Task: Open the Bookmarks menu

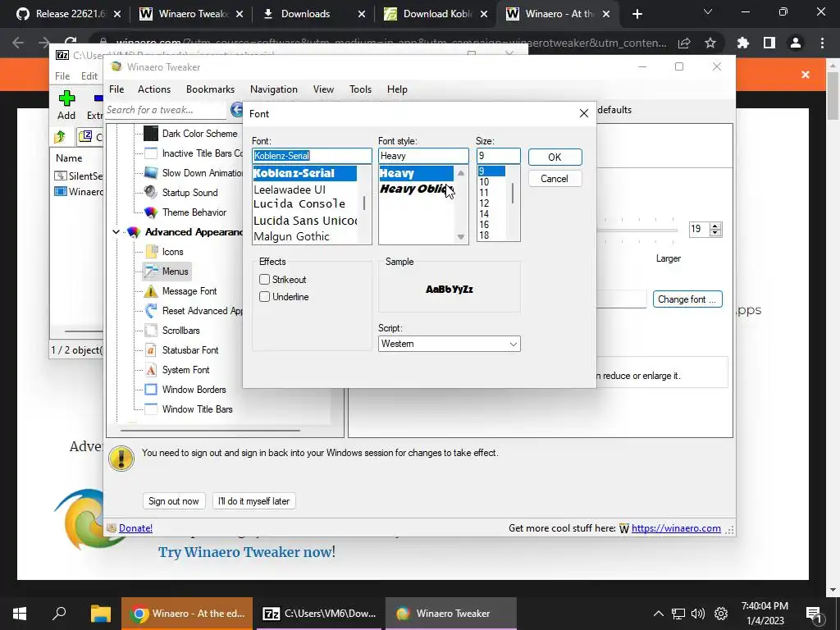Action: pos(210,89)
